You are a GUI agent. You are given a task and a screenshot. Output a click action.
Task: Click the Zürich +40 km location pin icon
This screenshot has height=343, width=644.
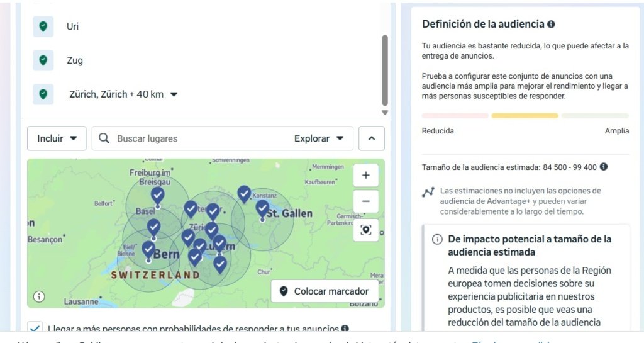click(43, 94)
